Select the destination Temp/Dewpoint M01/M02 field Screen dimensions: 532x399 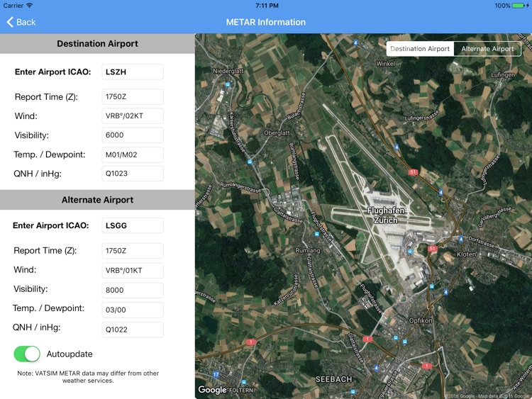[x=133, y=154]
